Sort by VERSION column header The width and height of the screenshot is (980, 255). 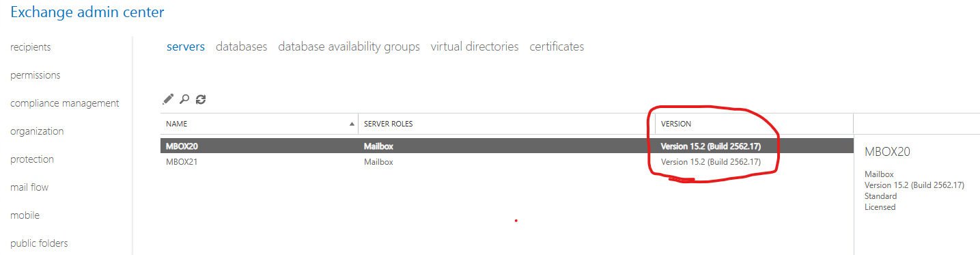pos(676,124)
